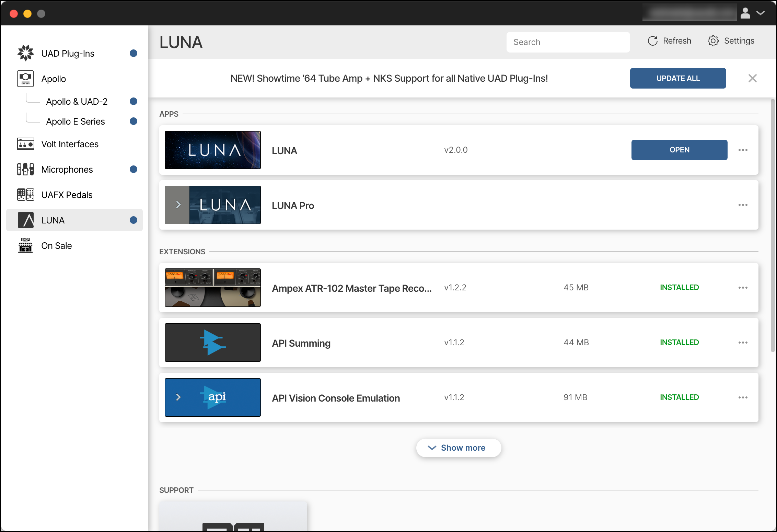Open options menu for Ampex ATR-102
The height and width of the screenshot is (532, 777).
743,288
